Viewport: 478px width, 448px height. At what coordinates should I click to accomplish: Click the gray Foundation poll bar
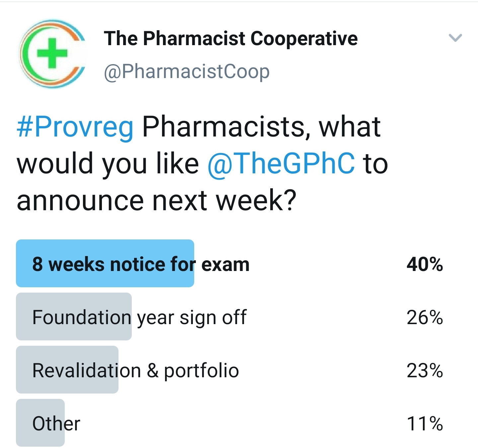(74, 316)
